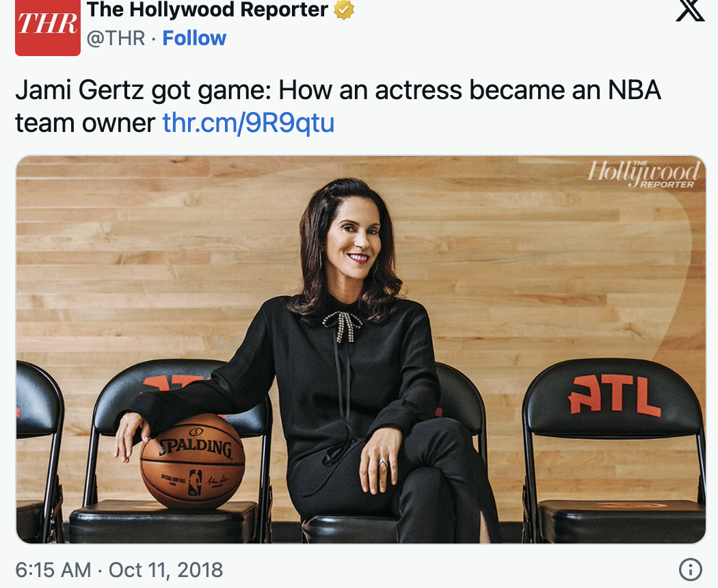
Task: Click the empty chair seat at right
Action: (621, 514)
